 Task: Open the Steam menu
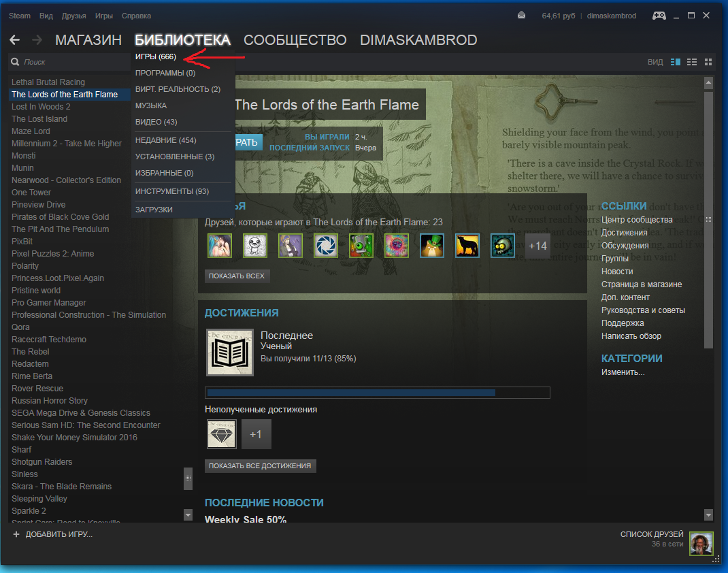(x=20, y=16)
